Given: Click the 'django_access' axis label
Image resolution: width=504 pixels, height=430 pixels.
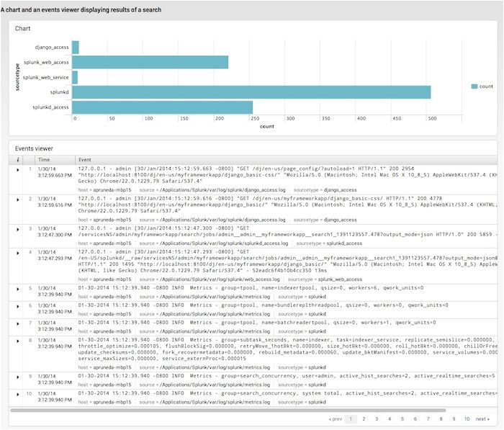Looking at the screenshot, I should pos(52,48).
